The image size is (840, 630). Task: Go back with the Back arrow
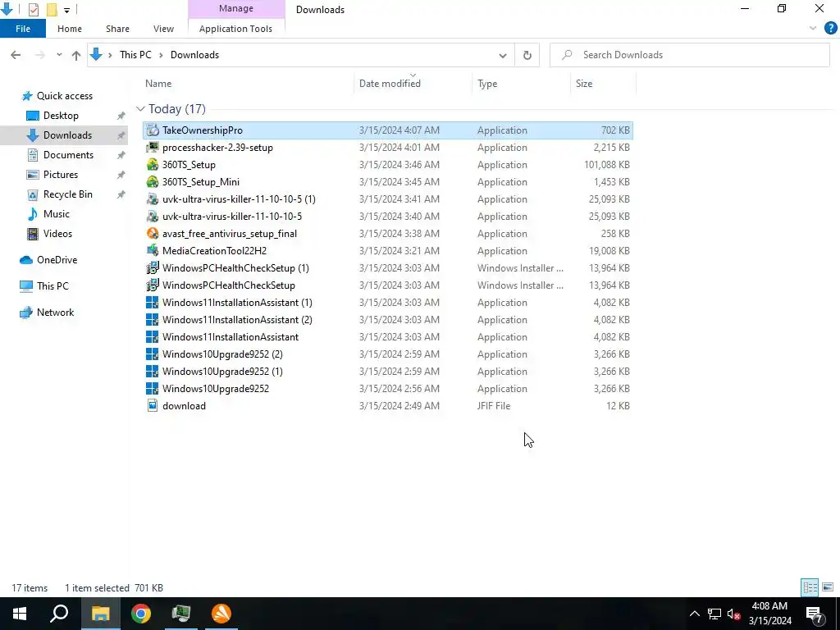16,55
